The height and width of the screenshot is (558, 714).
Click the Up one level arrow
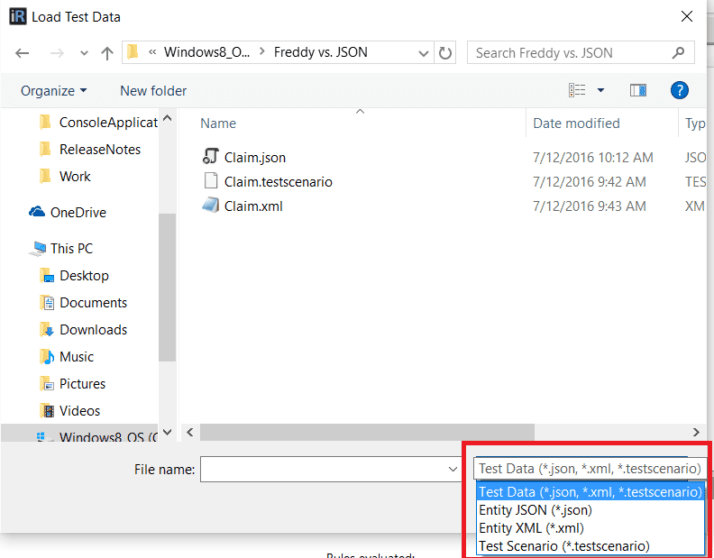(x=107, y=53)
